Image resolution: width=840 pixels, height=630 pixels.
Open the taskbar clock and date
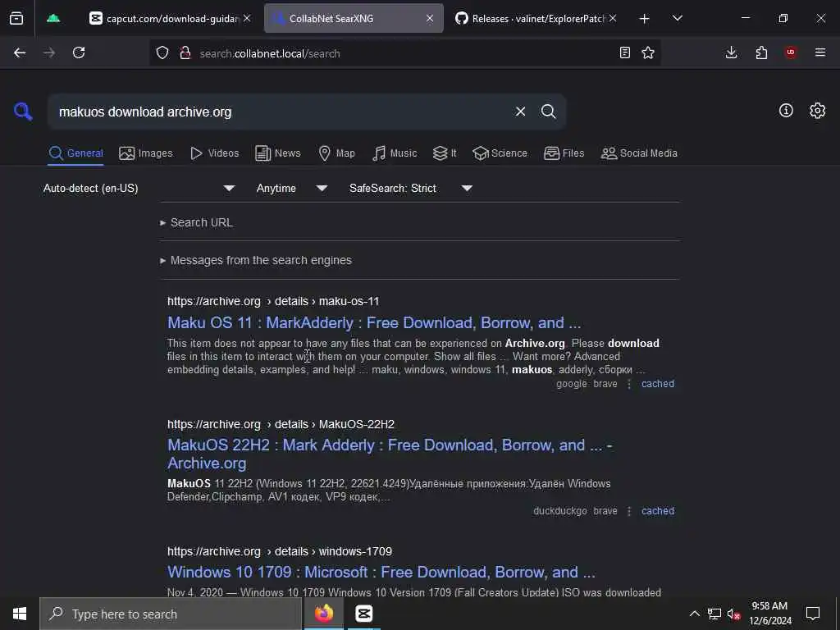(x=769, y=614)
